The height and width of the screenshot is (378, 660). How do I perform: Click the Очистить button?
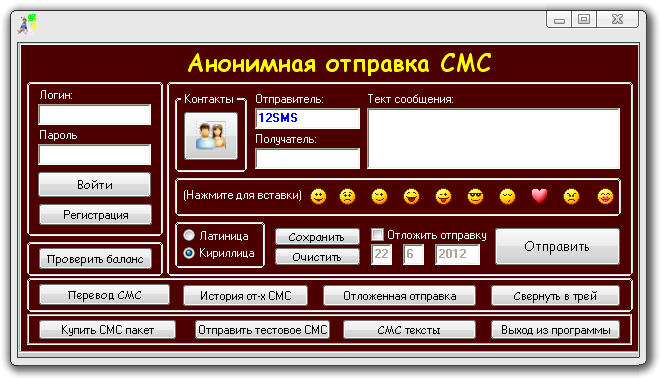317,257
